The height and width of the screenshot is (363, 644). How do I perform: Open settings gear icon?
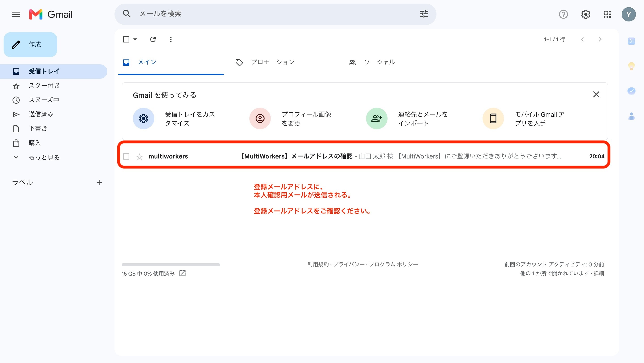click(585, 14)
